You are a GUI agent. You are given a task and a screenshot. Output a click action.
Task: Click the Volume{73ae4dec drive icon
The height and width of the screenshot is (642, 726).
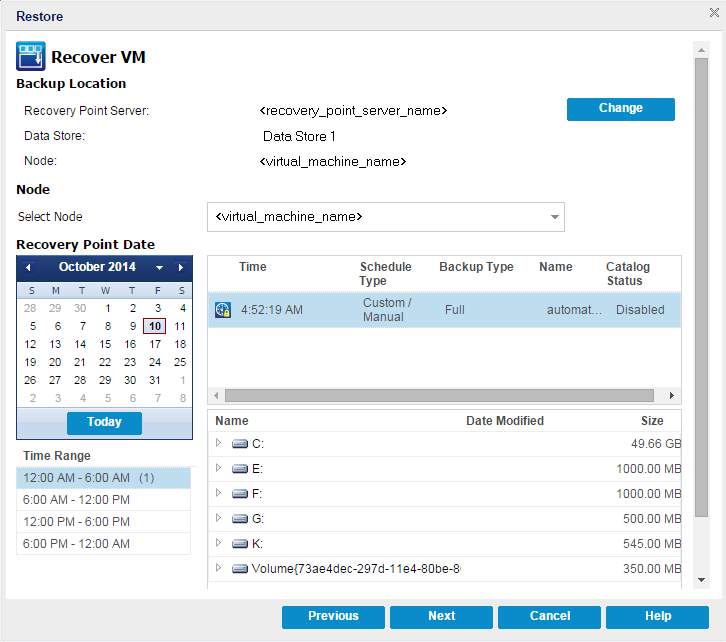coord(239,569)
